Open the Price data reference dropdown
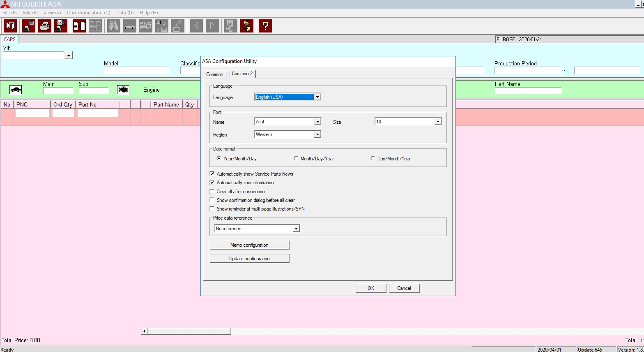The image size is (644, 352). pos(296,229)
